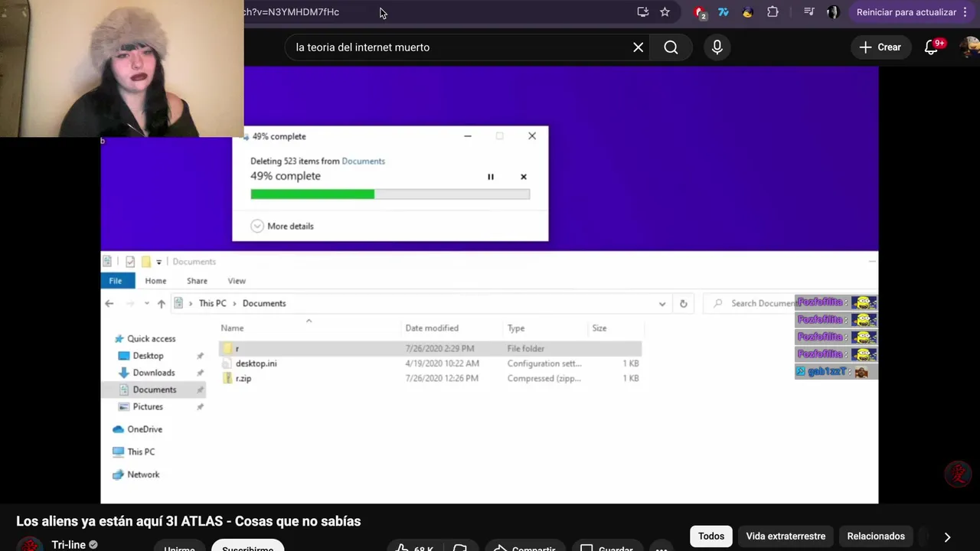Screen dimensions: 980x551
Task: Open the Tri-line channel name link
Action: pos(68,545)
